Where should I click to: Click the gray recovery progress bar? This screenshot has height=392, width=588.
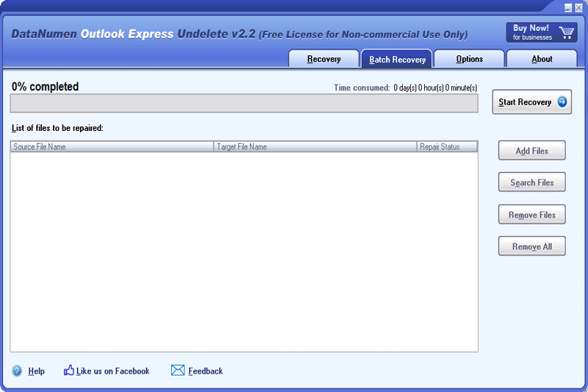244,103
